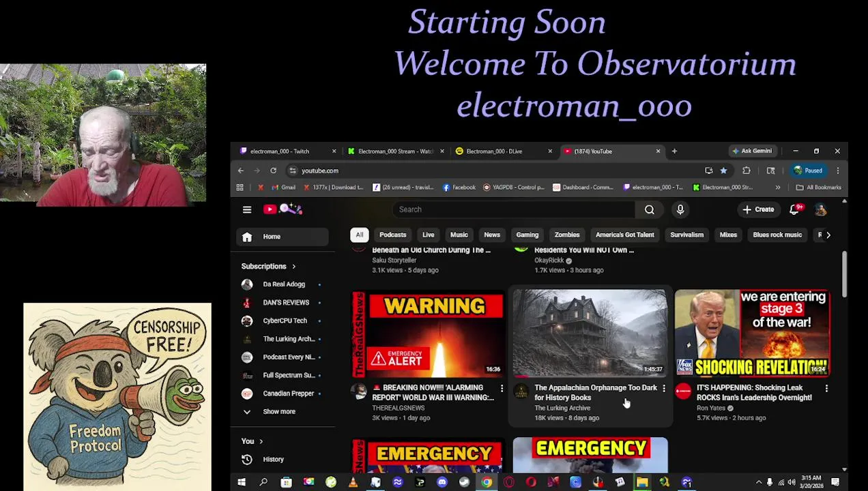The image size is (868, 491).
Task: Open the Appalachian Orphanage video thumbnail
Action: tap(590, 334)
